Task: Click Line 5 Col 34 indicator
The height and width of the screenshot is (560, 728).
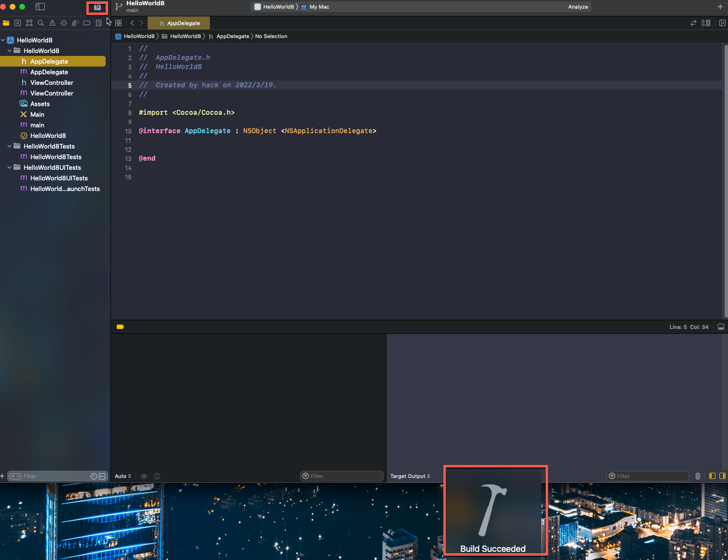Action: click(689, 327)
